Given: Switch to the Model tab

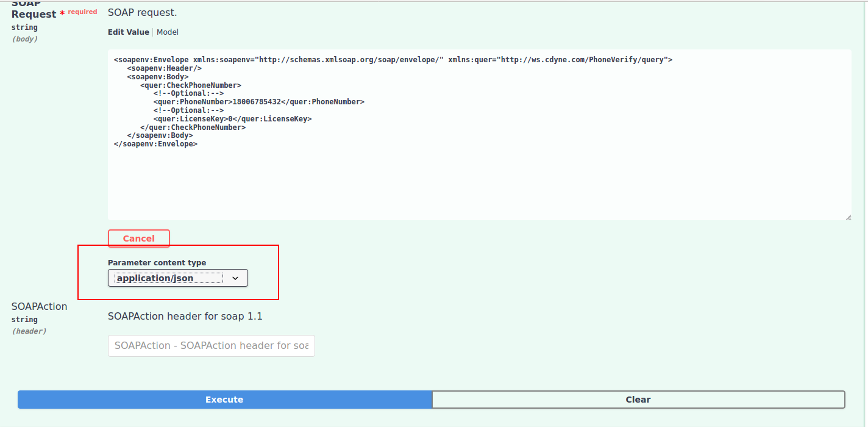Looking at the screenshot, I should [168, 32].
